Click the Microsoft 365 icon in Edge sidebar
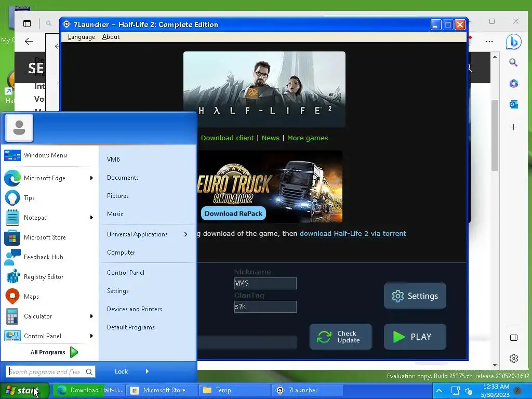The height and width of the screenshot is (399, 532). tap(513, 84)
